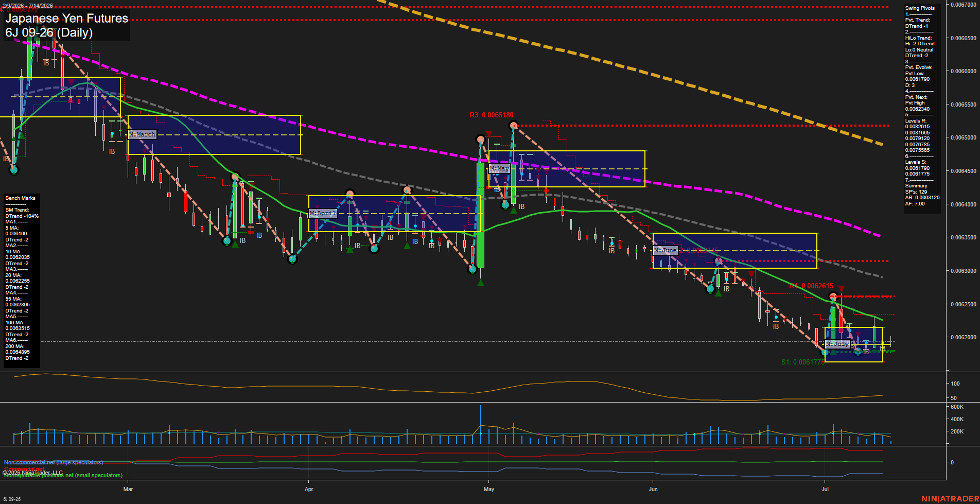Click the 'R1: 0.0062615' resistance label
Screen dimensions: 980x504
[x=811, y=286]
